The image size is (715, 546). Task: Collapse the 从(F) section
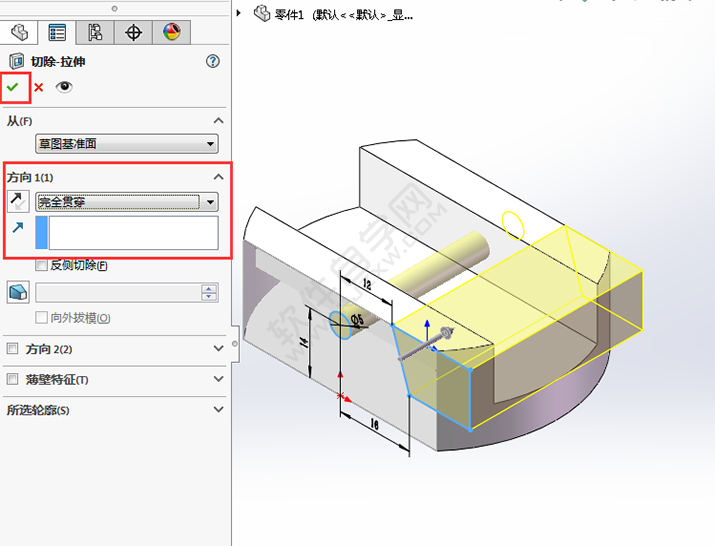(218, 121)
